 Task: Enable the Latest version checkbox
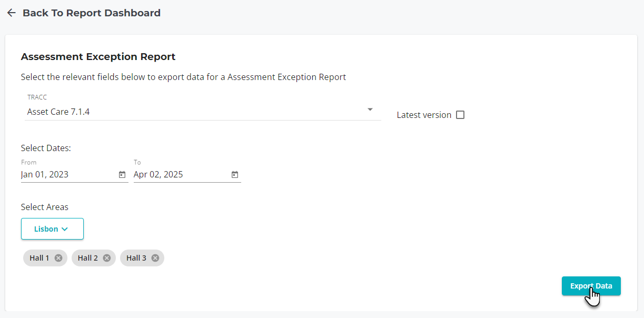click(x=460, y=115)
